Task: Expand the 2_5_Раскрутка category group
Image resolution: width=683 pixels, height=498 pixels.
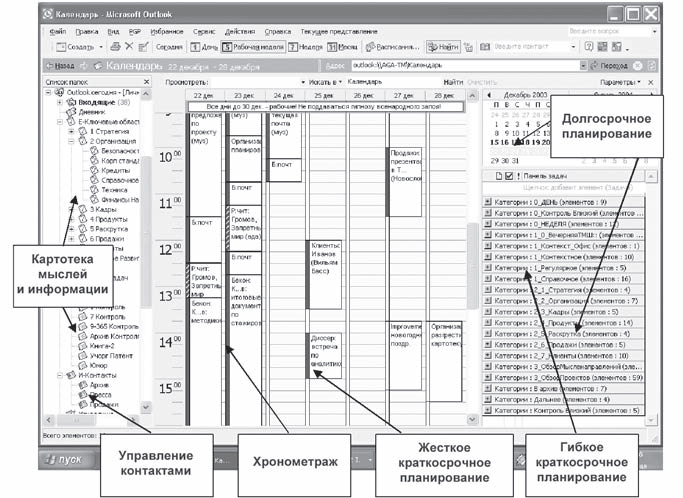Action: 487,334
